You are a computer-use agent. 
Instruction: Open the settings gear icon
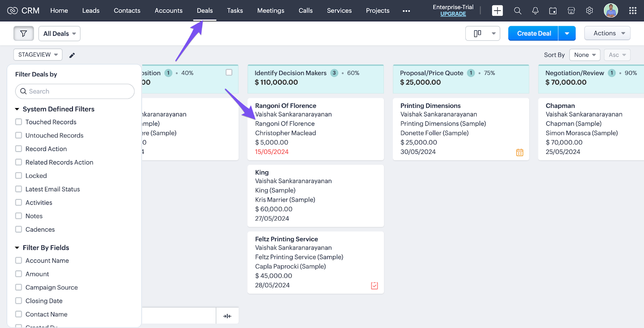click(589, 11)
